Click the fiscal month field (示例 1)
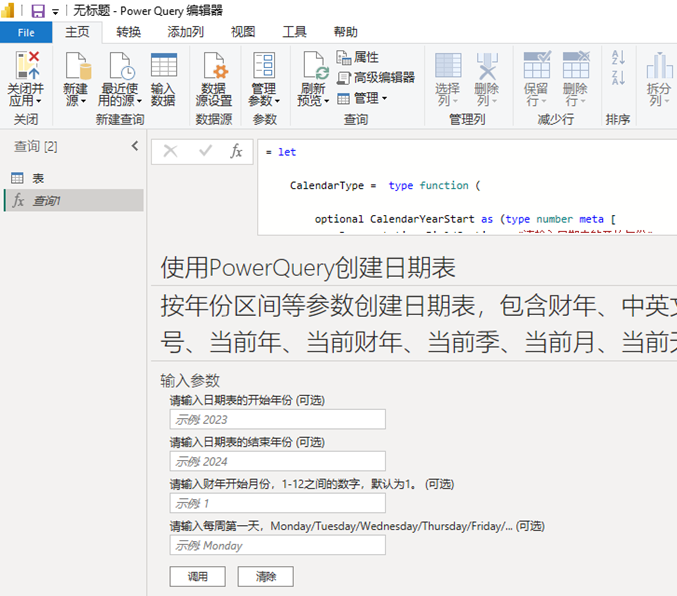The image size is (677, 596). pos(278,503)
